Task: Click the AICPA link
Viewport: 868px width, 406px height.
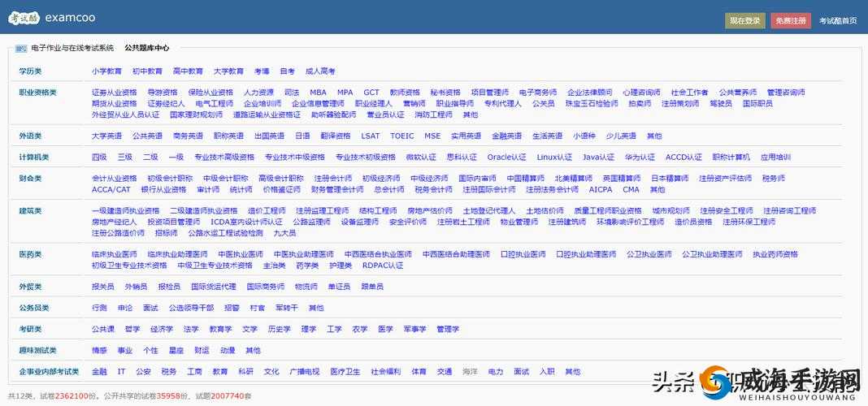Action: click(601, 189)
